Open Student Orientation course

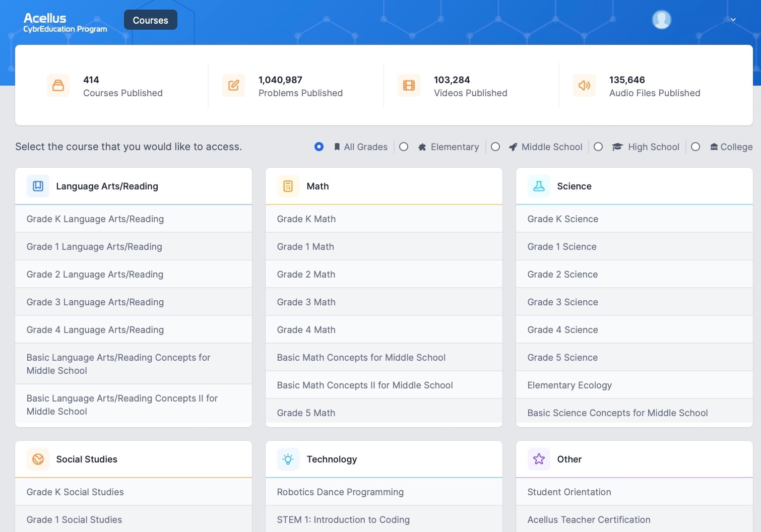tap(635, 492)
